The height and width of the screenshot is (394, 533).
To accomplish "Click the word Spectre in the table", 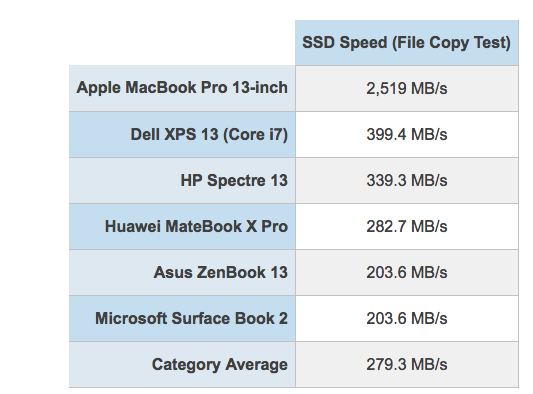I will [236, 181].
